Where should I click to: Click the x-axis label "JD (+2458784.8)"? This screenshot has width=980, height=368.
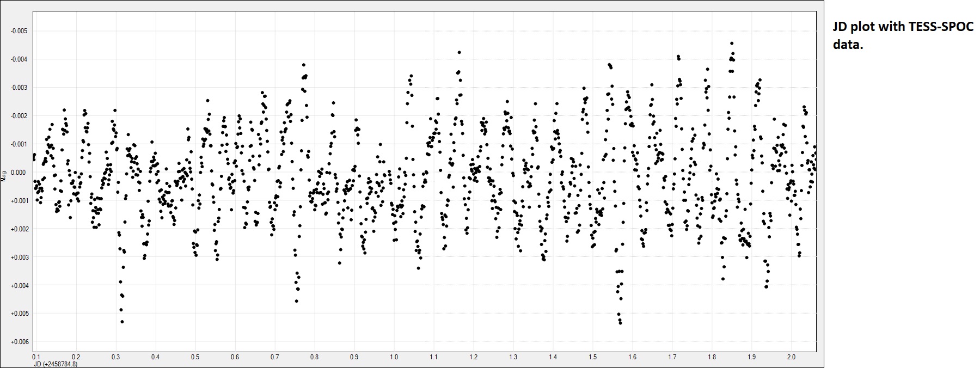pyautogui.click(x=56, y=364)
